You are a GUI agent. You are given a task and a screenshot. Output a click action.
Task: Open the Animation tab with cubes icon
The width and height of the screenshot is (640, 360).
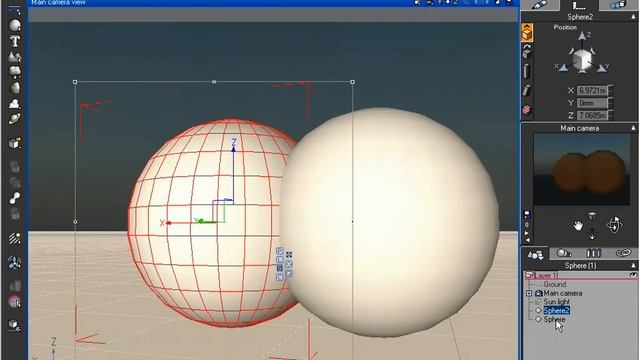[618, 5]
